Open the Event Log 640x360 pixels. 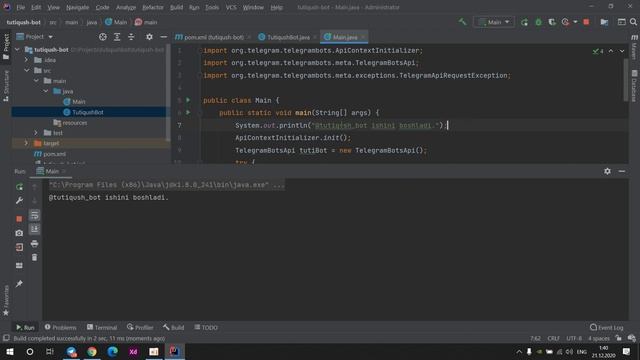pos(607,327)
